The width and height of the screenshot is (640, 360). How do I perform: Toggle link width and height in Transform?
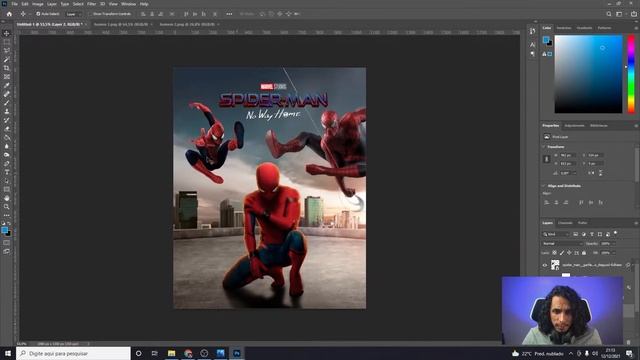tap(547, 160)
